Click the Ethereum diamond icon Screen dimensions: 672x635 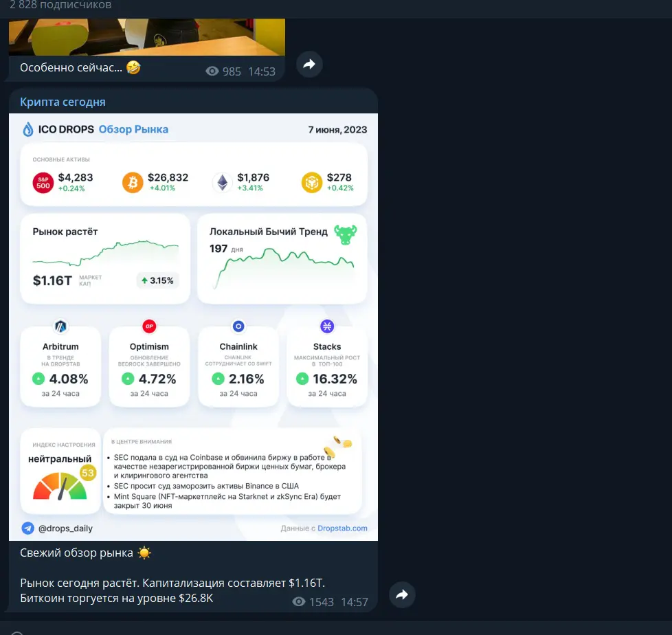coord(223,183)
